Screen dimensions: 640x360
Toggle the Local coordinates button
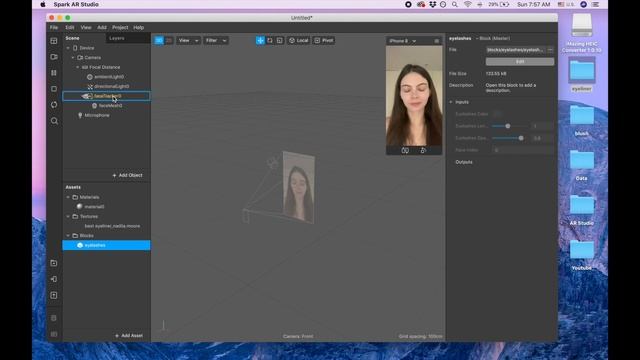298,40
